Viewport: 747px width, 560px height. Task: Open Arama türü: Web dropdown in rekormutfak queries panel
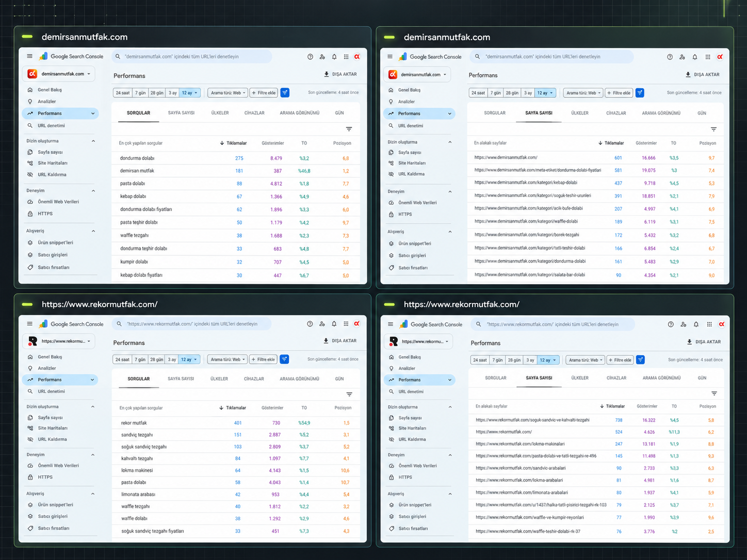click(x=228, y=359)
